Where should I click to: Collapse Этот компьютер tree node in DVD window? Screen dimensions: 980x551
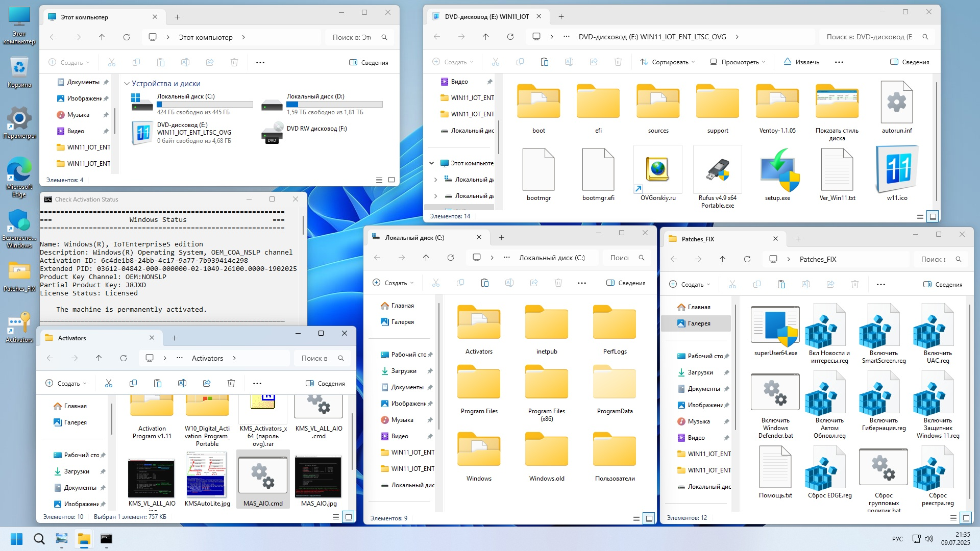(432, 163)
